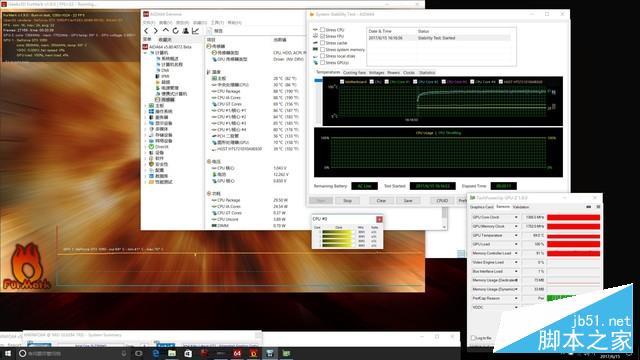Open the Memory Controller Load dropdown
The height and width of the screenshot is (360, 640).
click(x=516, y=253)
